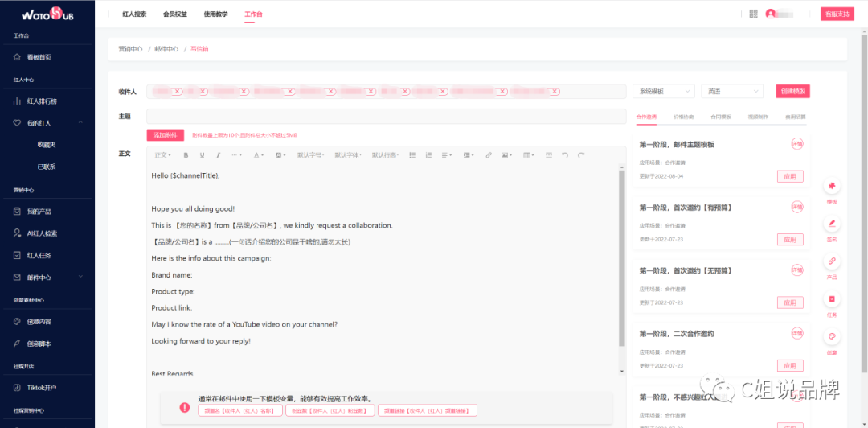
Task: Open the 系统模板 template type dropdown
Action: (x=664, y=92)
